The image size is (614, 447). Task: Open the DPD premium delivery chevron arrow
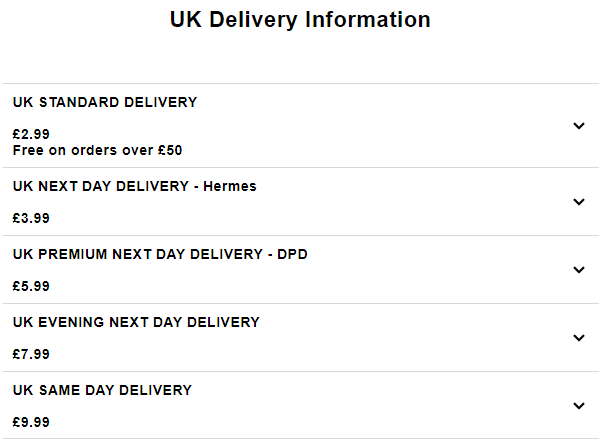point(579,270)
